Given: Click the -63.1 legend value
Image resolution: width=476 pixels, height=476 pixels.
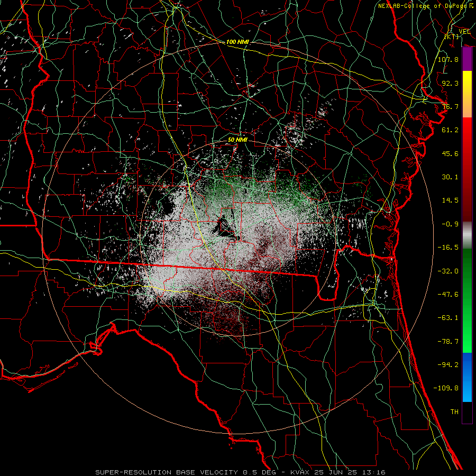Looking at the screenshot, I should [448, 318].
